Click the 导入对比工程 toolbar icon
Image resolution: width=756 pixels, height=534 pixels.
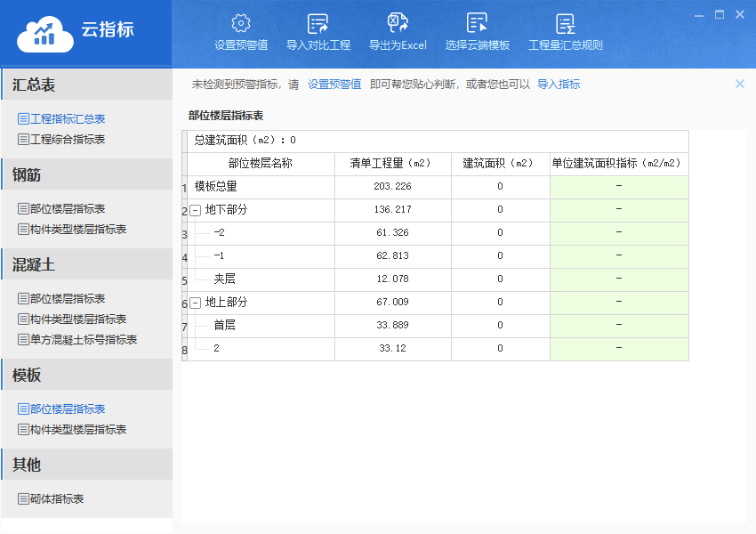click(318, 23)
